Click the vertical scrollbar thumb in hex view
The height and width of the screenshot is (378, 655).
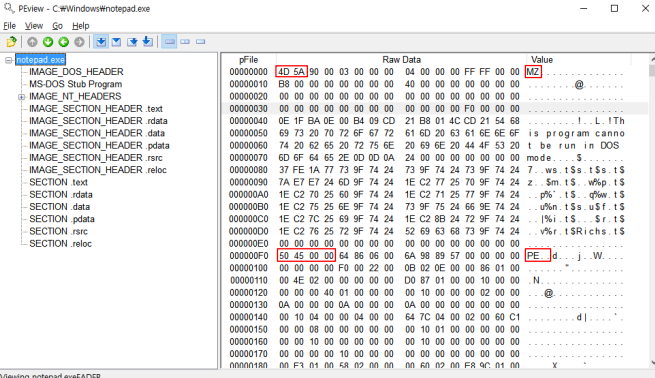click(x=652, y=70)
